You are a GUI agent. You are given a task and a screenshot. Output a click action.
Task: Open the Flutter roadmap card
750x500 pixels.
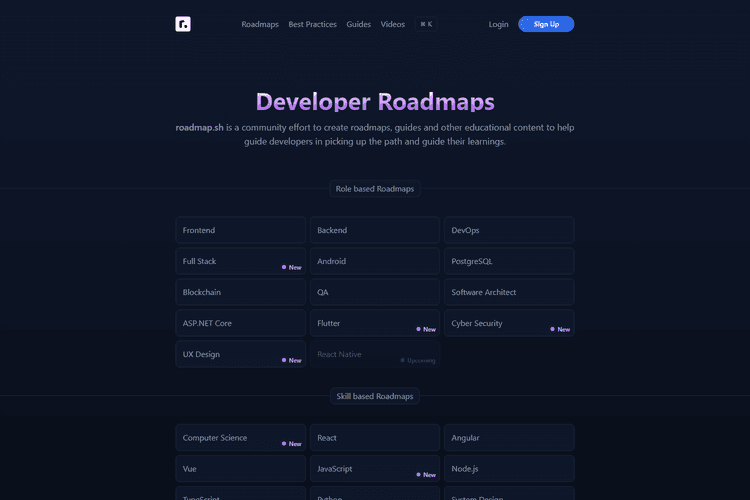coord(375,323)
